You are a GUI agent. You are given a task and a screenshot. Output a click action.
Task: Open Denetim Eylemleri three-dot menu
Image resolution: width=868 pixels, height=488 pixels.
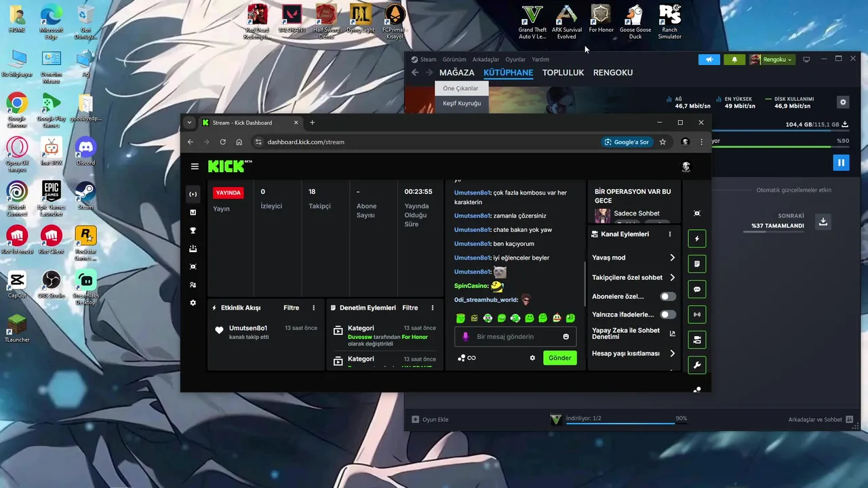point(432,308)
